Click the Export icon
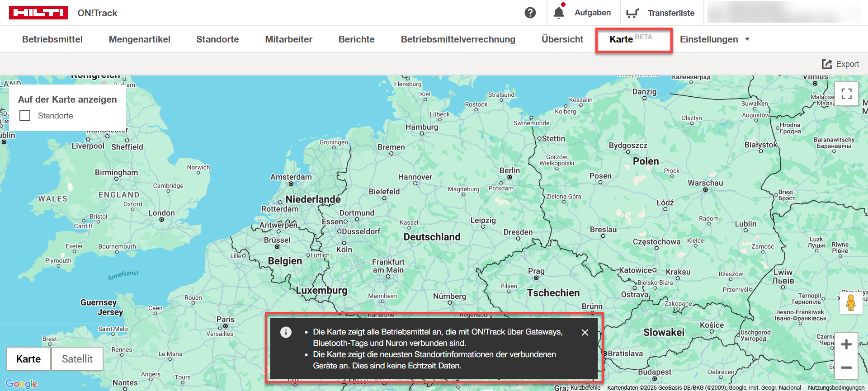This screenshot has height=391, width=868. 827,64
